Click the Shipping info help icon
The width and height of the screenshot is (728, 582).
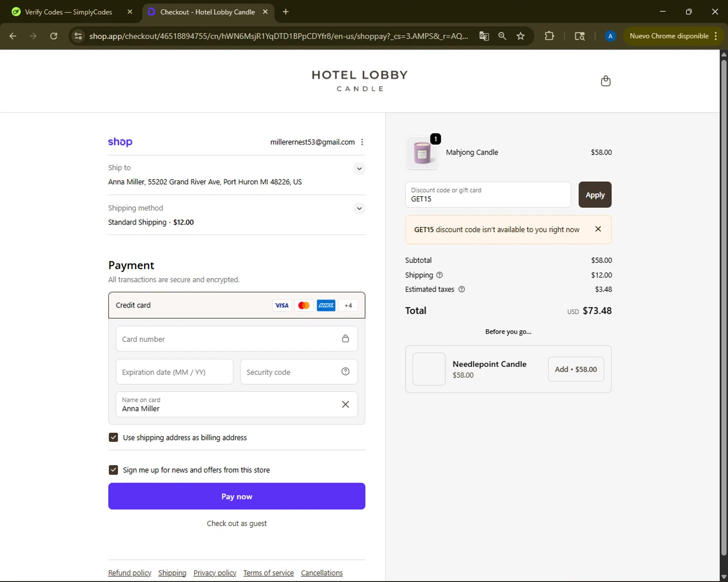tap(439, 275)
